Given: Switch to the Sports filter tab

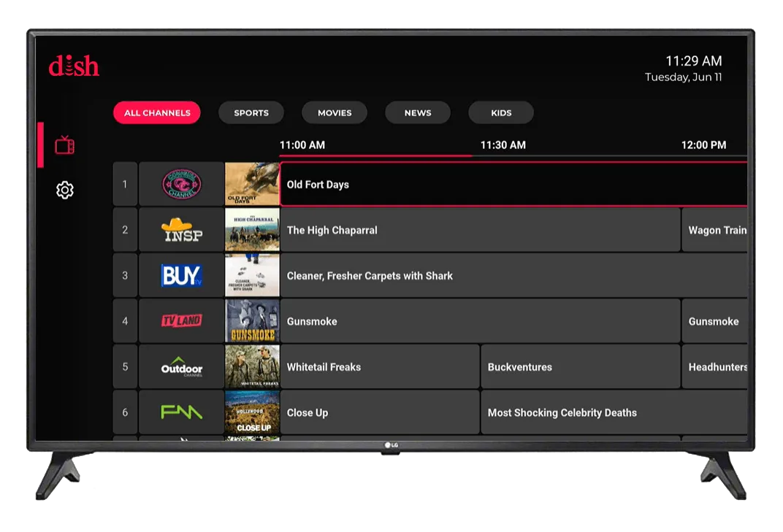Looking at the screenshot, I should click(251, 113).
